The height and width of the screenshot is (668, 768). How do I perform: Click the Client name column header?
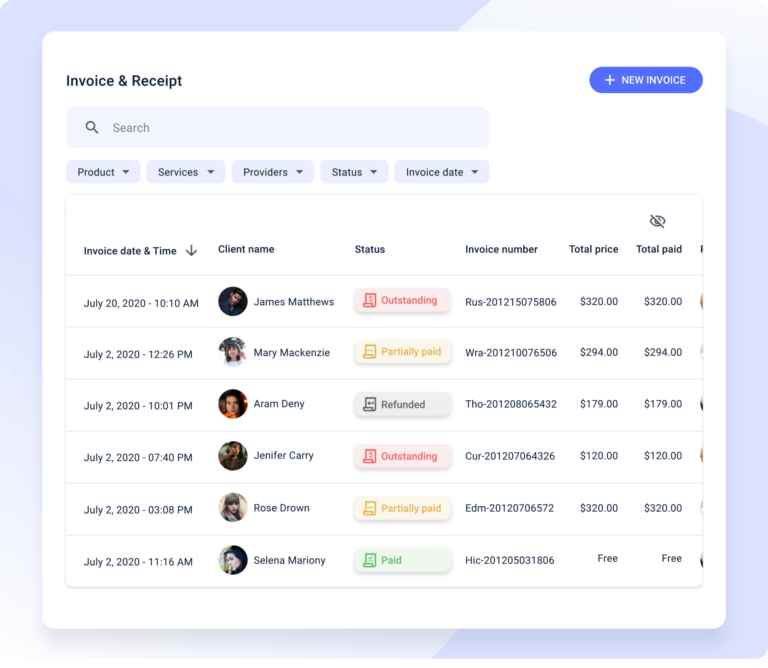pos(246,250)
